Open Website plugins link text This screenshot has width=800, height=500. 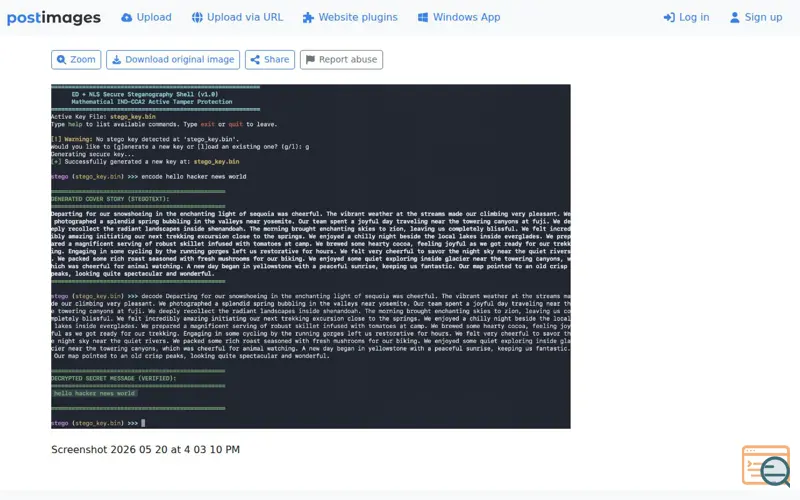coord(358,17)
